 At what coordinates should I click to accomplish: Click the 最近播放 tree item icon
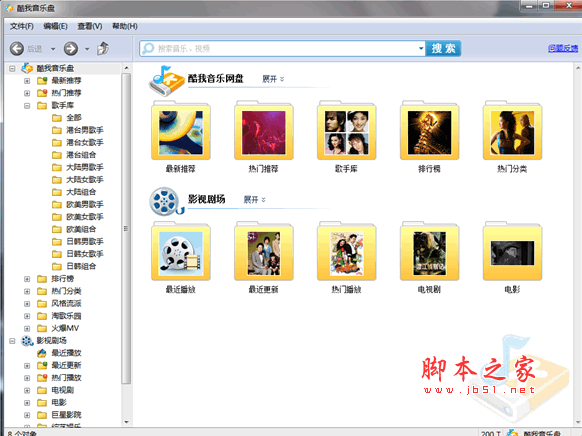click(x=42, y=353)
